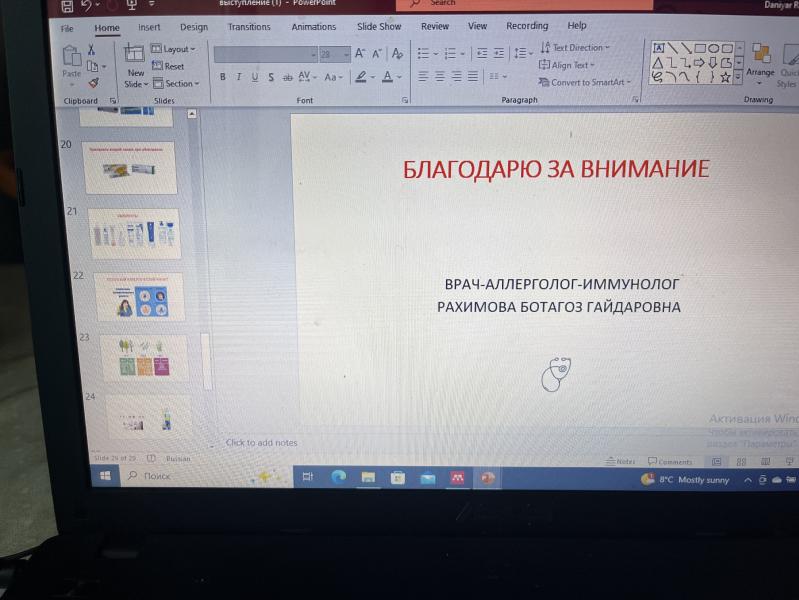Toggle Bold formatting

click(x=223, y=77)
